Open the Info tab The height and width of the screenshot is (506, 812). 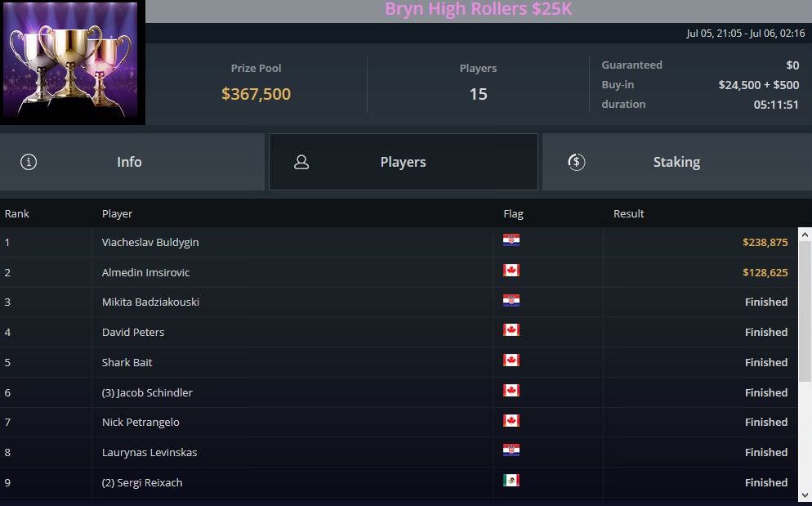pyautogui.click(x=132, y=162)
